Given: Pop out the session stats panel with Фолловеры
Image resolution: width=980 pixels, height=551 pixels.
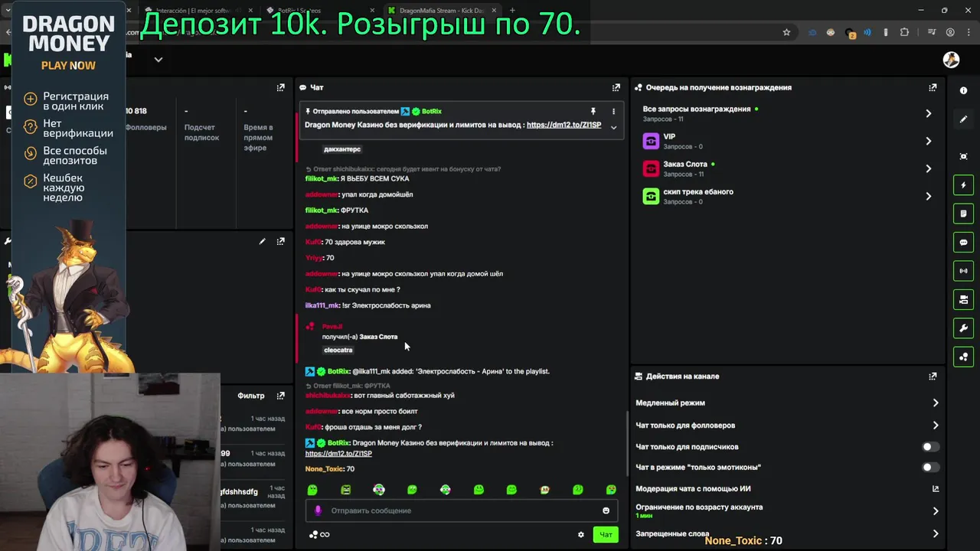Looking at the screenshot, I should pos(280,87).
